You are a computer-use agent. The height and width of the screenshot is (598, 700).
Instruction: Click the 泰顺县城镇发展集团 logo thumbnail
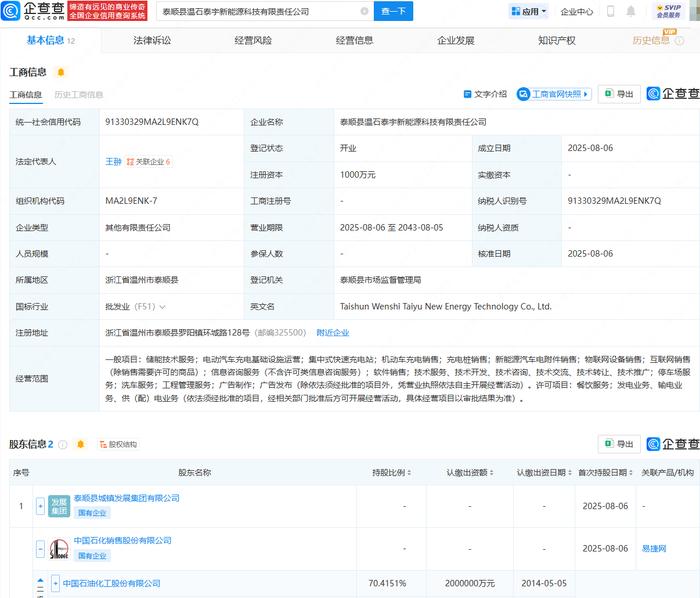(x=59, y=506)
